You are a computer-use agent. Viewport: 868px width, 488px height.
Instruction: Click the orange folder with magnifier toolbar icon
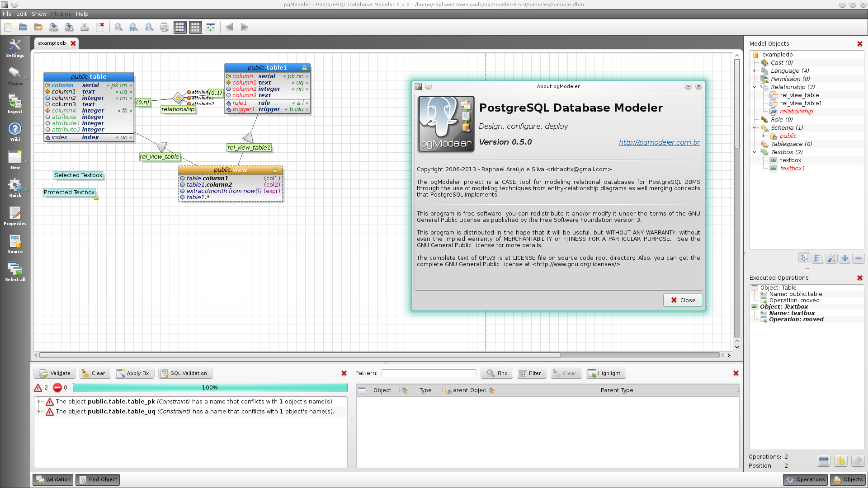pyautogui.click(x=38, y=27)
